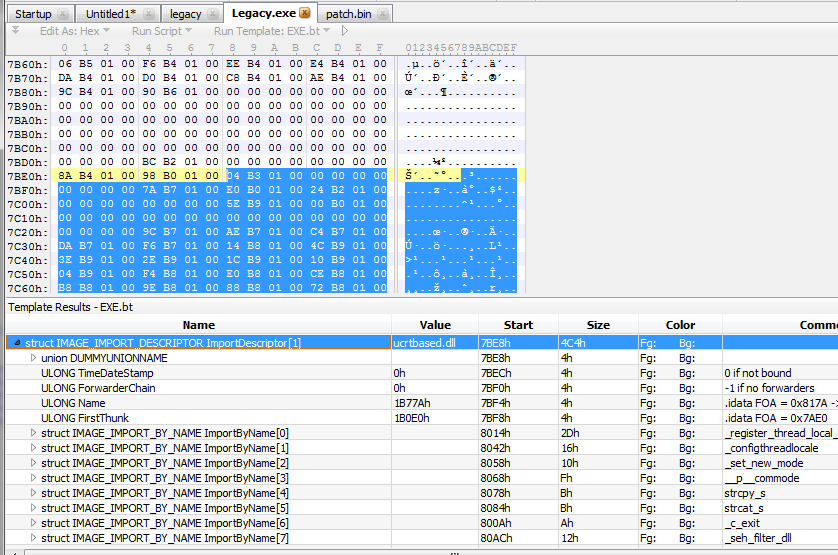Click the Start column header
Screen dimensions: 838x555
pos(519,325)
